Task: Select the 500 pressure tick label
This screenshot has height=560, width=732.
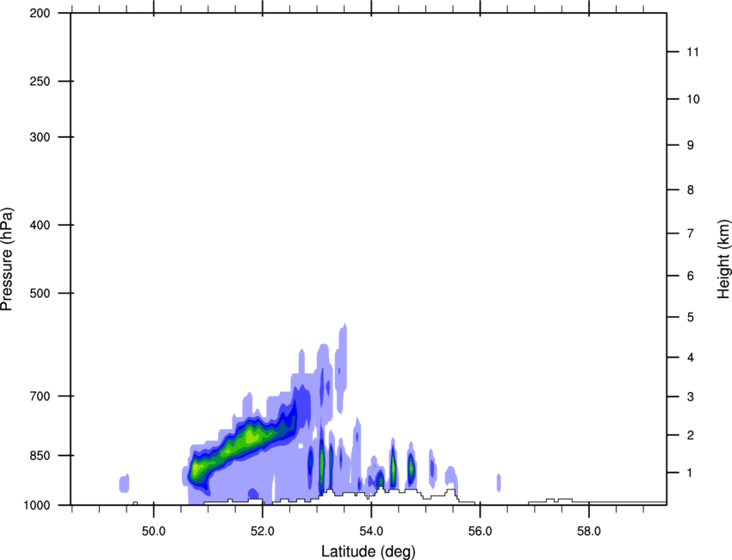Action: pos(40,293)
